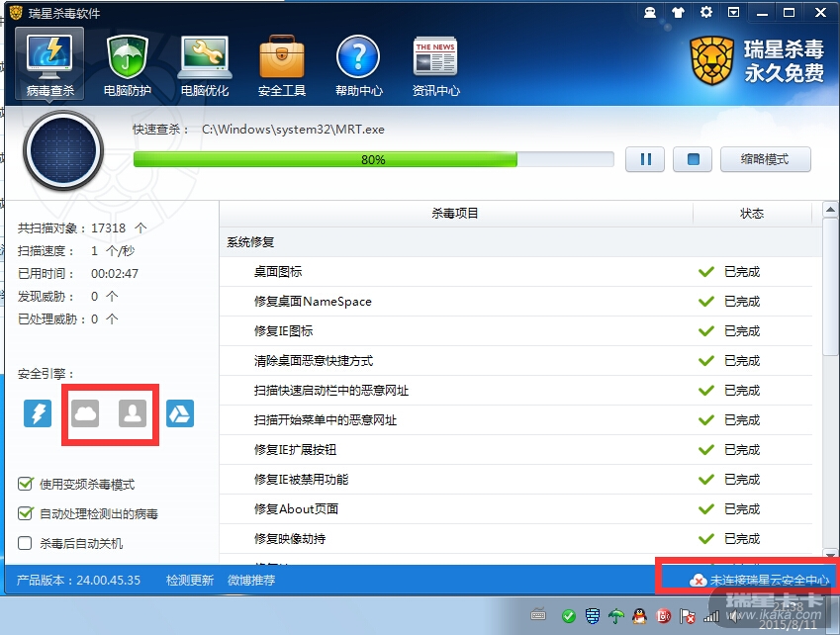Open 资讯中心 news center
The width and height of the screenshot is (840, 635).
pos(435,65)
